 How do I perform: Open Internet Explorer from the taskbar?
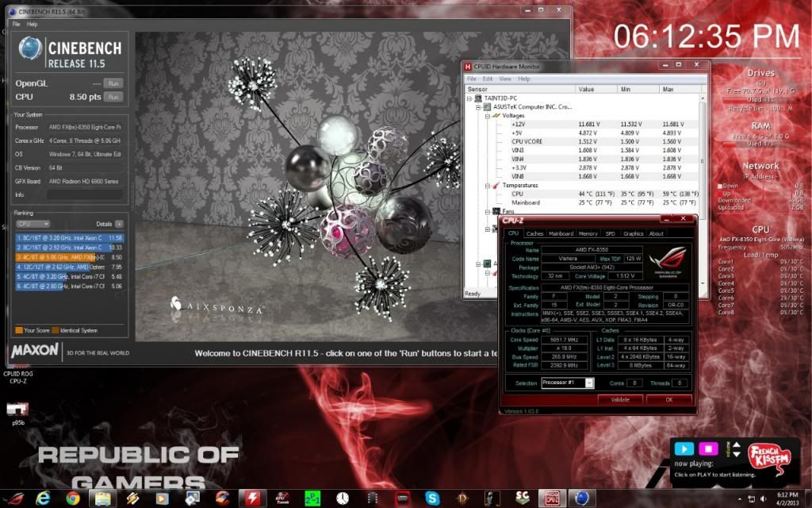44,498
